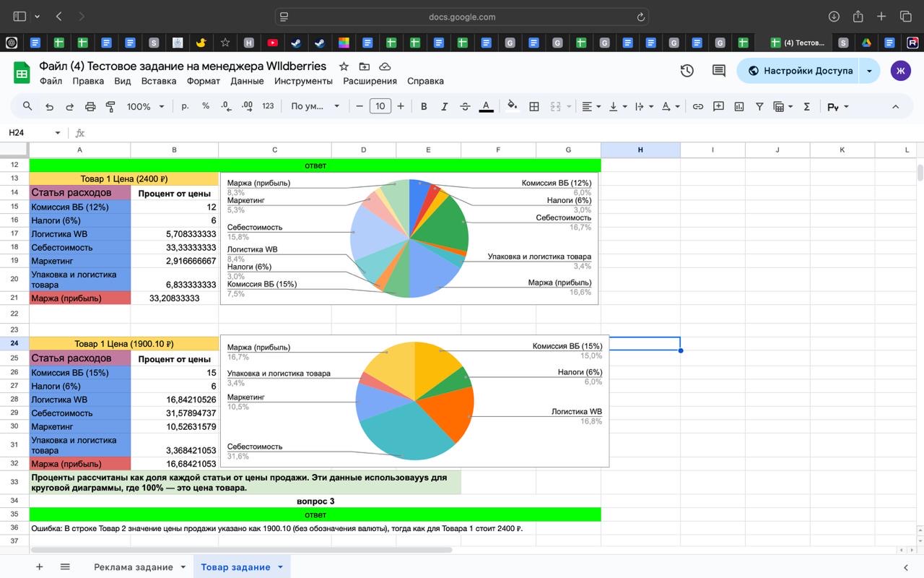Viewport: 924px width, 578px height.
Task: Reload the page in Safari
Action: [x=640, y=17]
